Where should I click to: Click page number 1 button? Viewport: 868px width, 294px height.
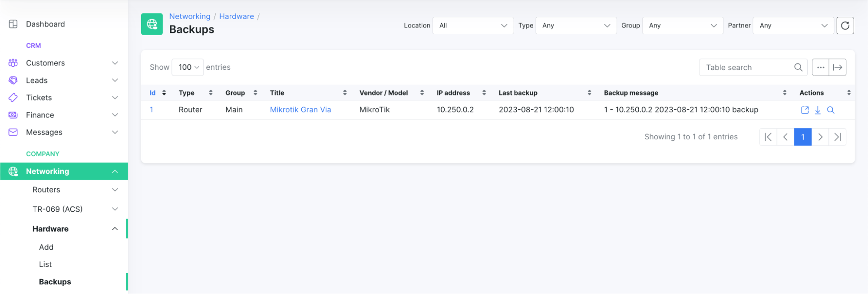click(x=803, y=137)
